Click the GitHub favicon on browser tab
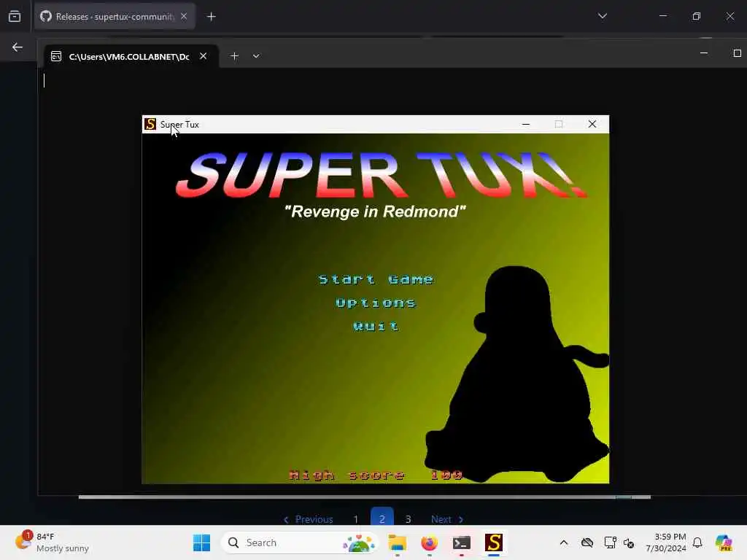The height and width of the screenshot is (560, 747). pyautogui.click(x=46, y=17)
